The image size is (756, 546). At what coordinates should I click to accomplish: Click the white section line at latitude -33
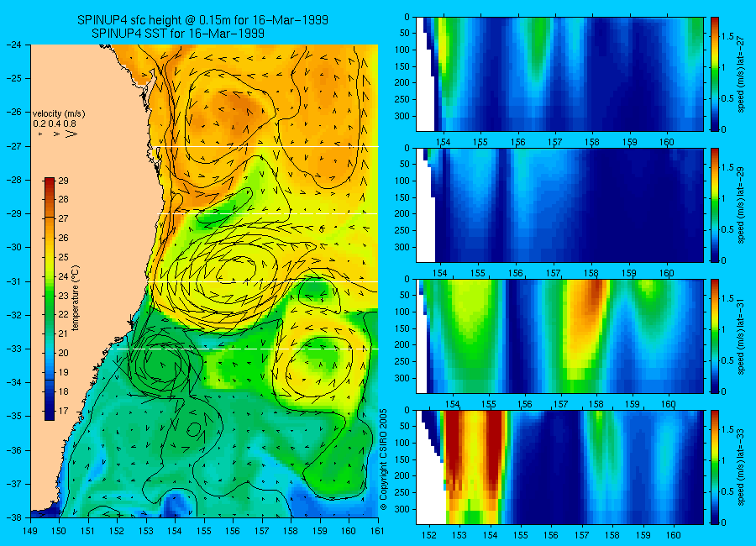pos(246,349)
